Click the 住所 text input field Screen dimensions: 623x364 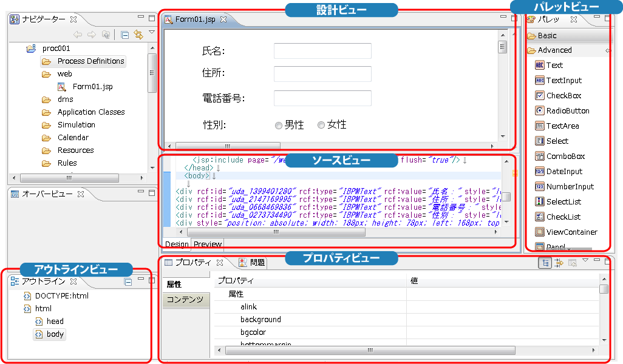[322, 74]
